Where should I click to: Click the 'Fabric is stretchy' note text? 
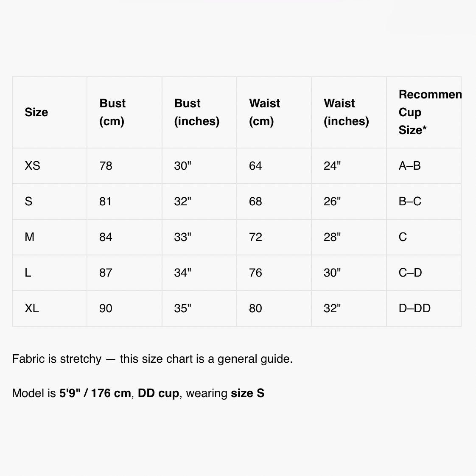click(x=152, y=359)
